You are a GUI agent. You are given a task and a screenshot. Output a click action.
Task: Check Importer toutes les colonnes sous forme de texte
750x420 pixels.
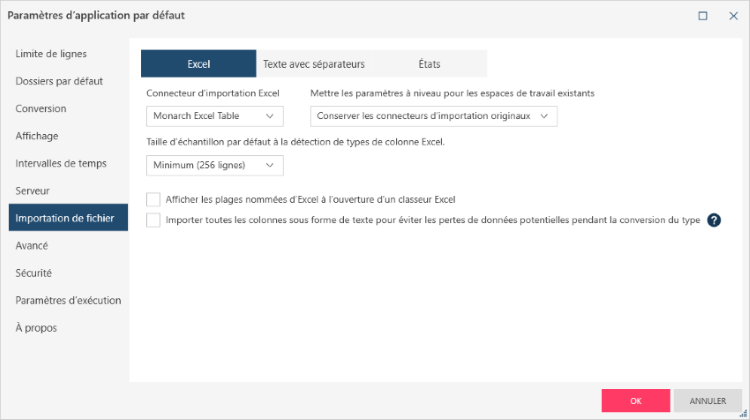coord(153,220)
